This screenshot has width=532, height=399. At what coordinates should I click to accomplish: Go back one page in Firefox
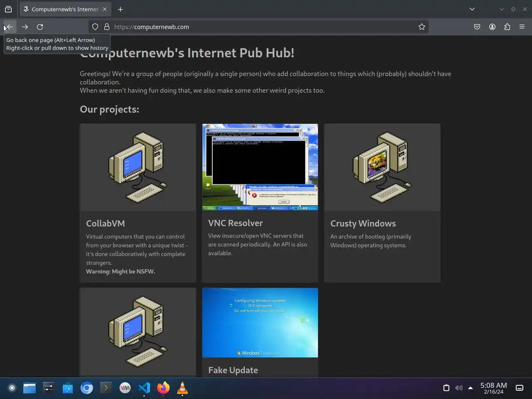tap(9, 27)
